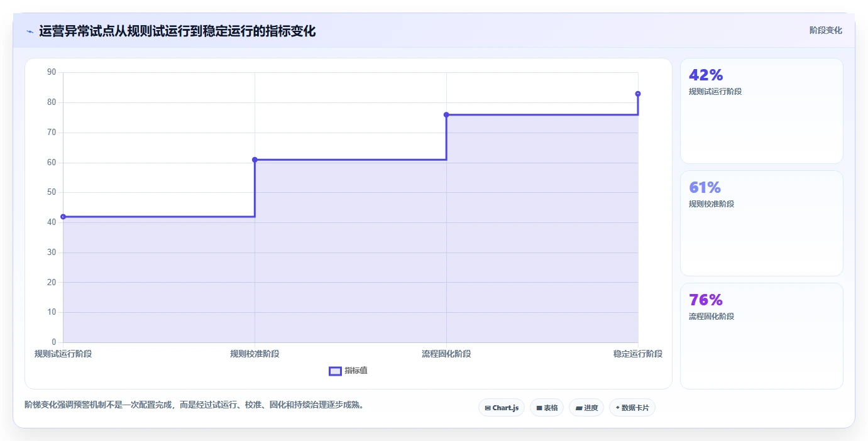Click the 61% value text

click(705, 188)
